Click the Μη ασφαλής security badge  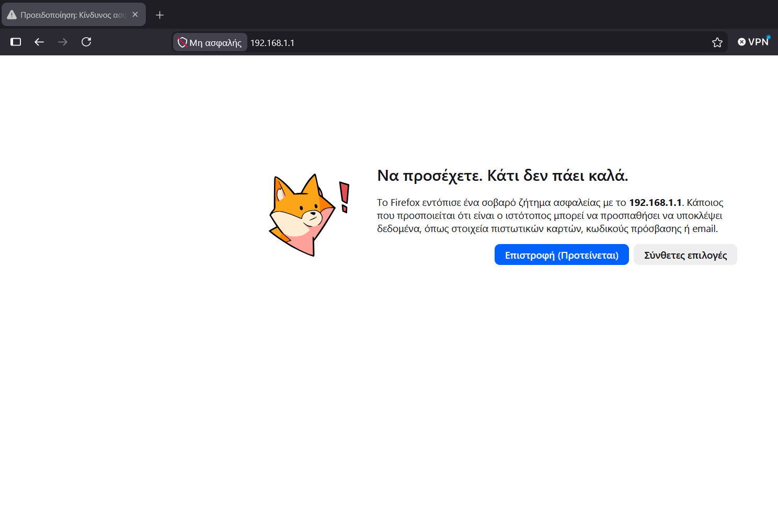(x=210, y=42)
